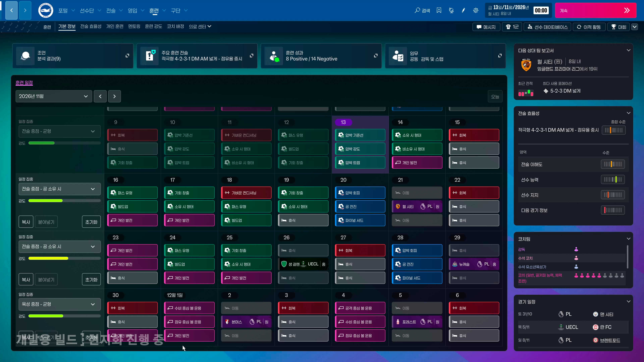Open the 선수 데이터베이스 button
Screen dimensions: 644x362
(x=548, y=27)
